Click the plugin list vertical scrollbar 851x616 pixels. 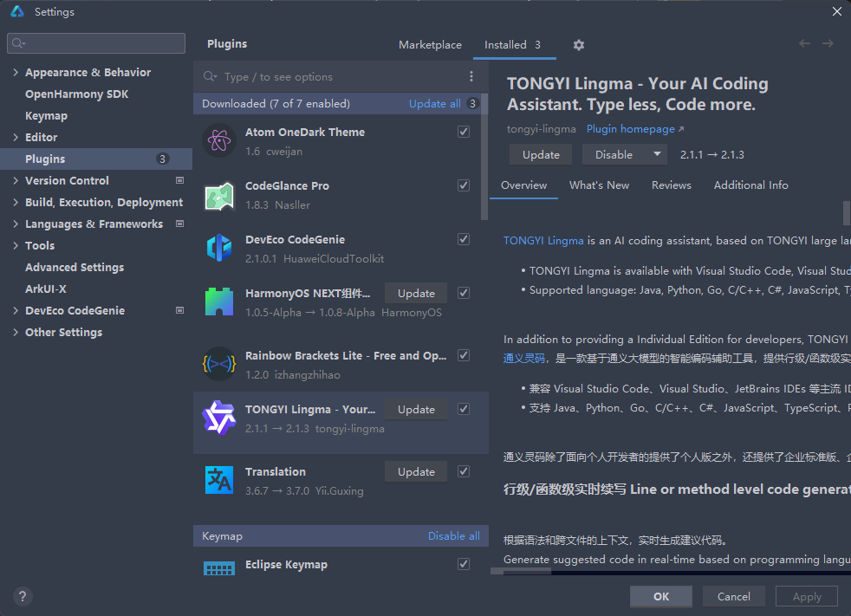coord(484,157)
